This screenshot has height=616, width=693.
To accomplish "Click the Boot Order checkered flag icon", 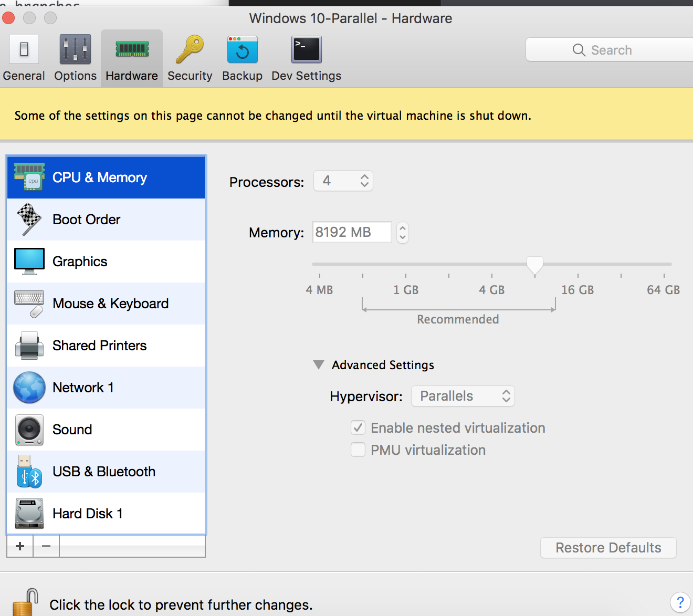I will click(x=29, y=219).
